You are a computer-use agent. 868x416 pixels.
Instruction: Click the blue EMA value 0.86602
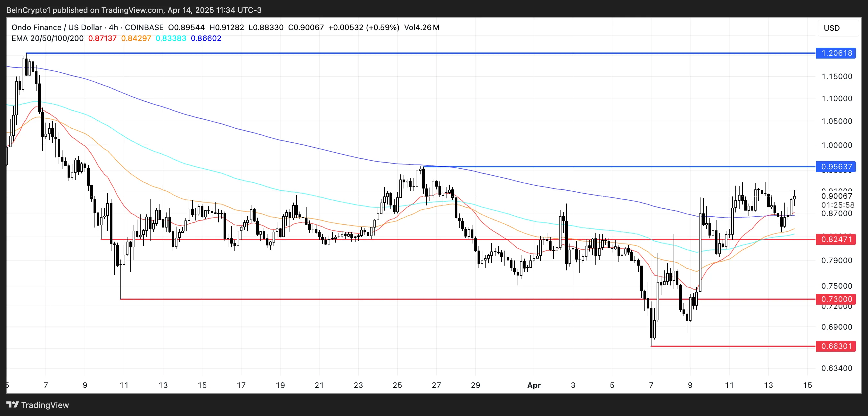(x=206, y=38)
